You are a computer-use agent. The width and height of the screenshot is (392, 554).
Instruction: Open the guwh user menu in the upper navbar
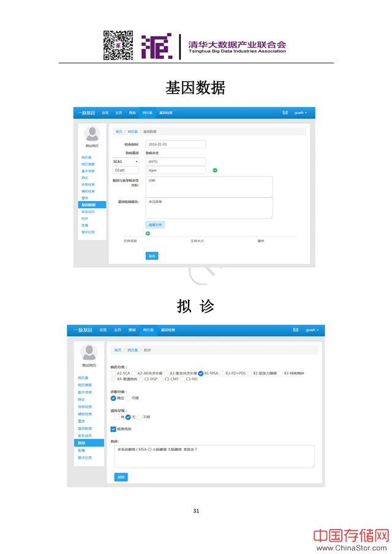point(300,113)
